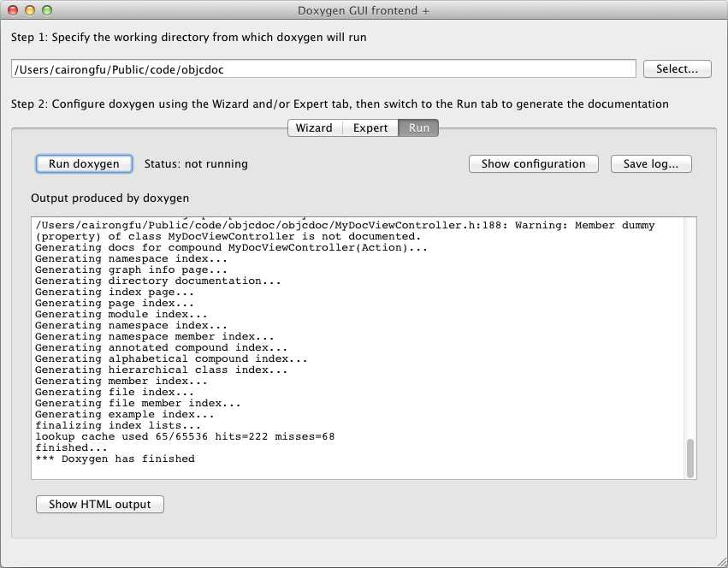Click "Generating page index..." line

[x=115, y=303]
